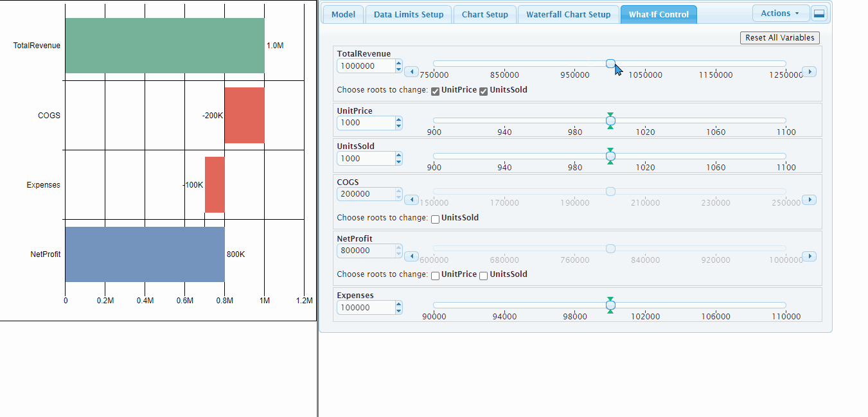Open the Model tab
The image size is (868, 417).
coord(343,14)
